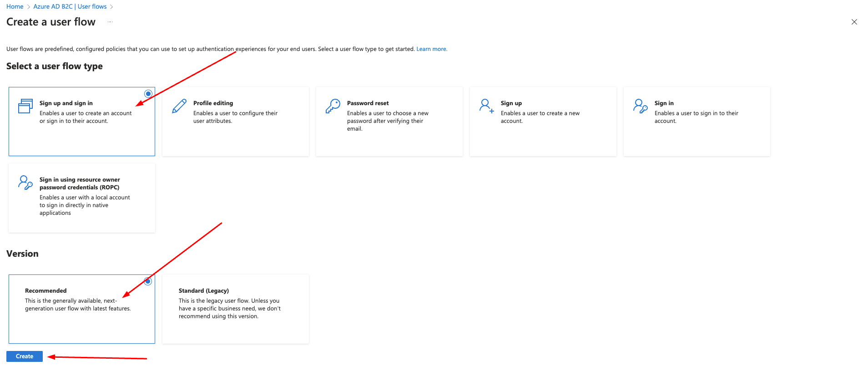The height and width of the screenshot is (381, 868).
Task: Go to the Home breadcrumb
Action: pos(15,6)
